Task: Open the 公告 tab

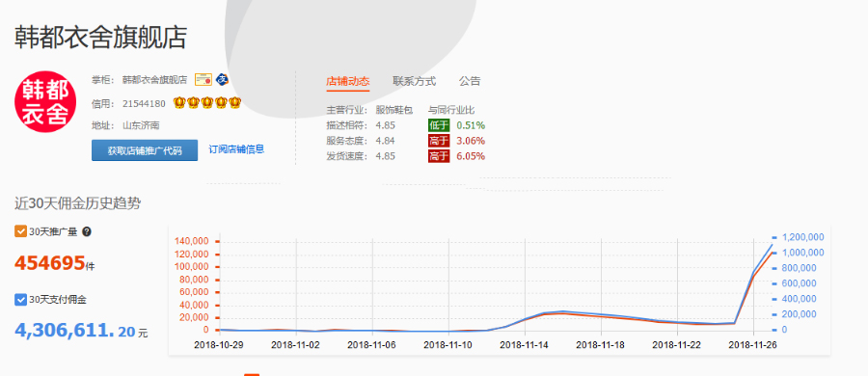Action: pos(470,81)
